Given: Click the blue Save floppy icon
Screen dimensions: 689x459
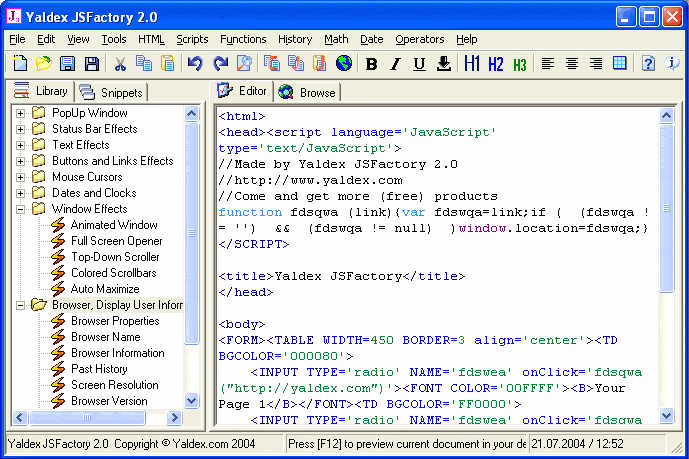Looking at the screenshot, I should 67,64.
